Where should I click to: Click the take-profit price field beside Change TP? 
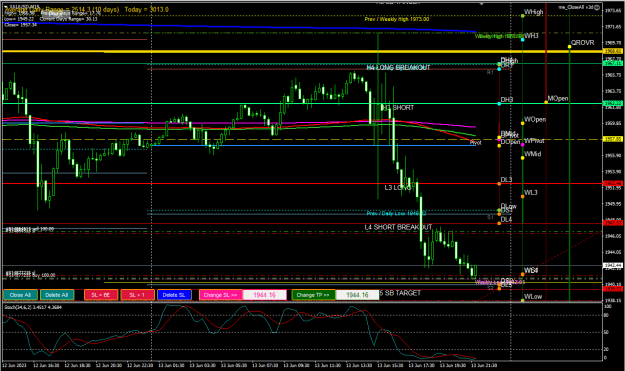pos(357,295)
